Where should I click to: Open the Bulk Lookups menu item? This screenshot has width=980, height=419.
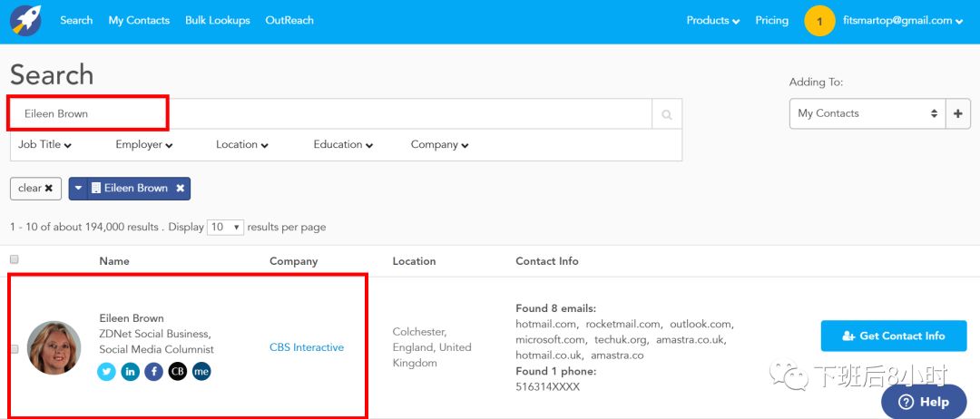217,21
